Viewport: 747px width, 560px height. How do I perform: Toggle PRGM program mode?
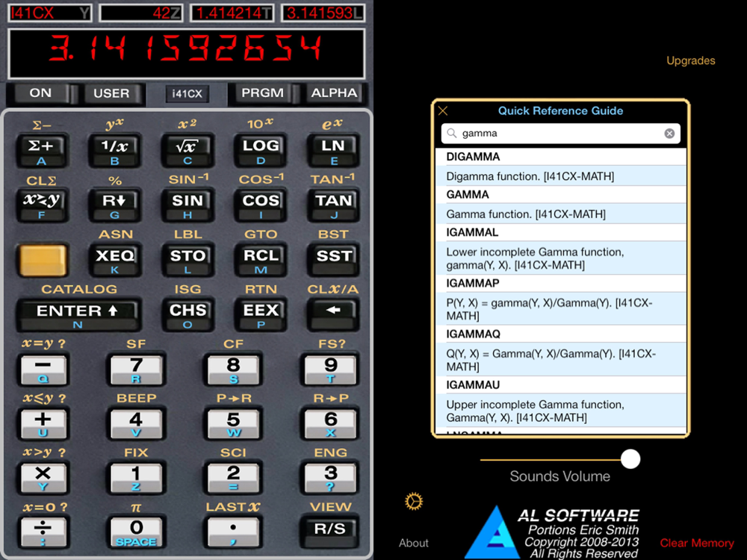click(x=262, y=93)
